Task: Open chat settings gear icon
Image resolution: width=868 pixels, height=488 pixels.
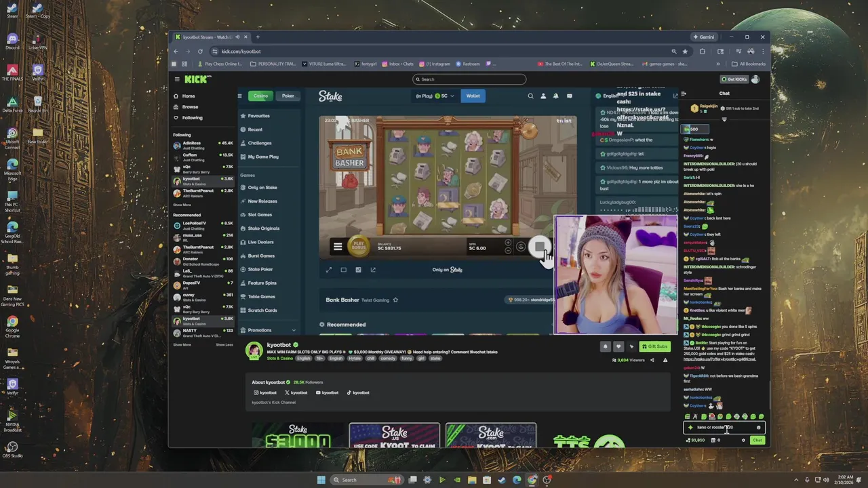Action: coord(743,441)
